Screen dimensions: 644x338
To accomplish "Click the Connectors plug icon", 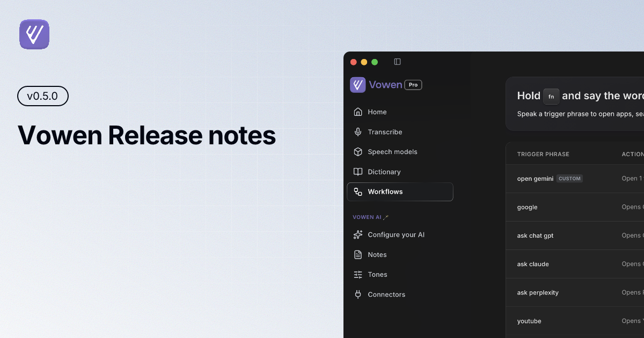I will (x=358, y=295).
